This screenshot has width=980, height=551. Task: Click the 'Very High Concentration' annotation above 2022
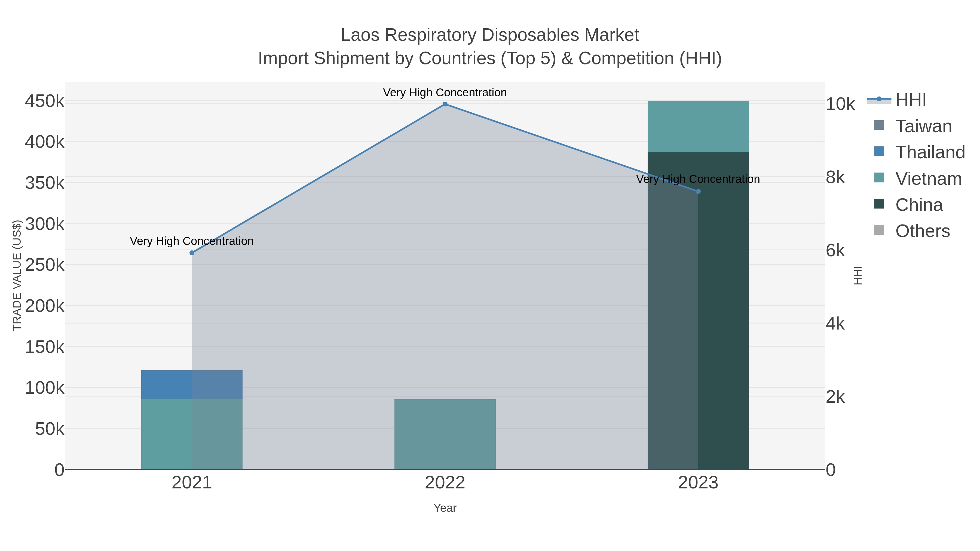point(445,93)
